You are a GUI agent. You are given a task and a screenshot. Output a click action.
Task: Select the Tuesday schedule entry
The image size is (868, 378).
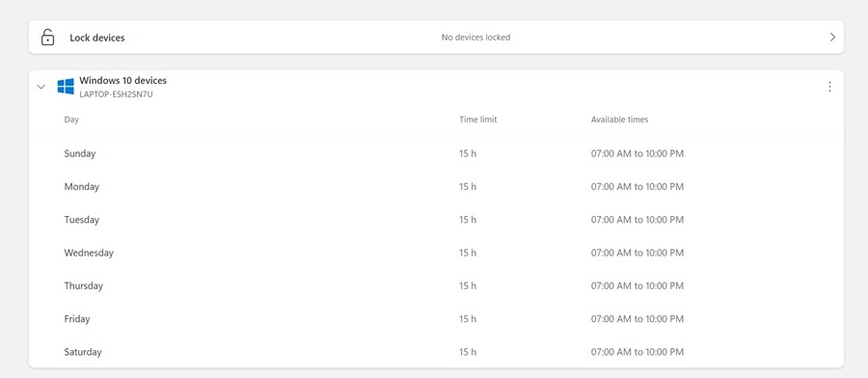(436, 220)
